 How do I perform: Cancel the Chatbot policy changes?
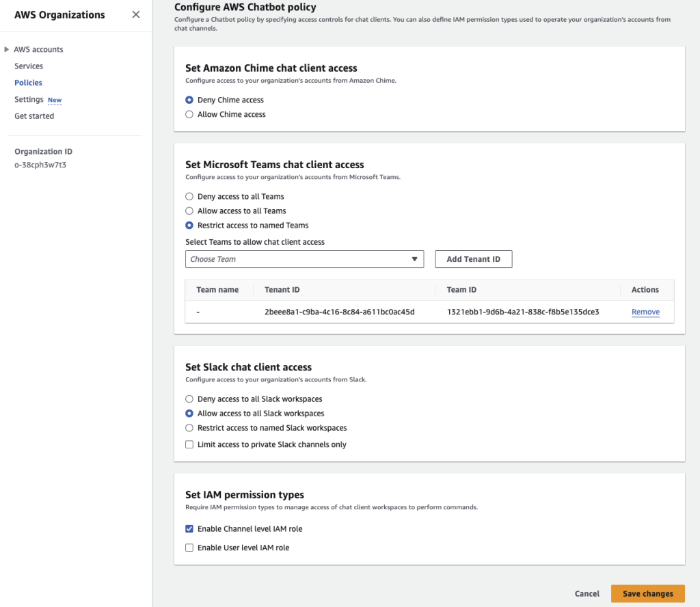click(x=587, y=593)
